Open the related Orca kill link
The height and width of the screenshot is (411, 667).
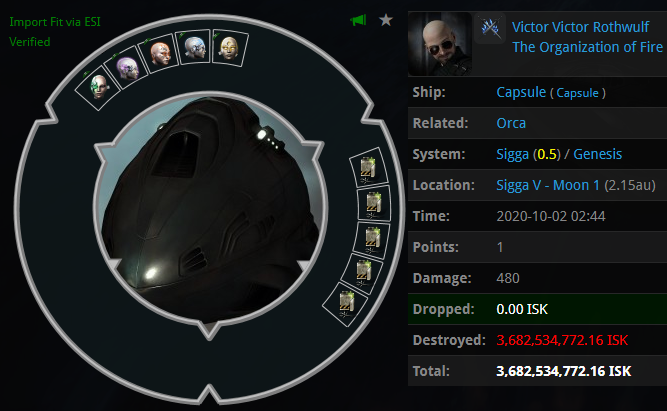coord(511,123)
